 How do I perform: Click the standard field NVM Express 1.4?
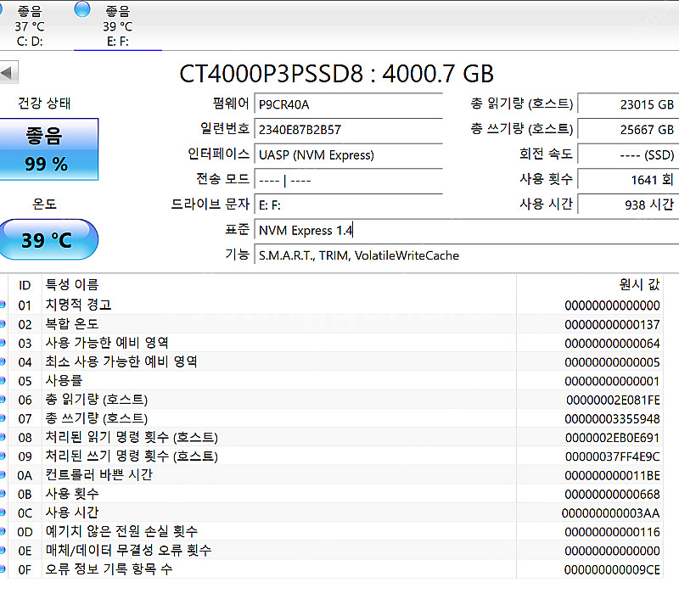(x=466, y=230)
